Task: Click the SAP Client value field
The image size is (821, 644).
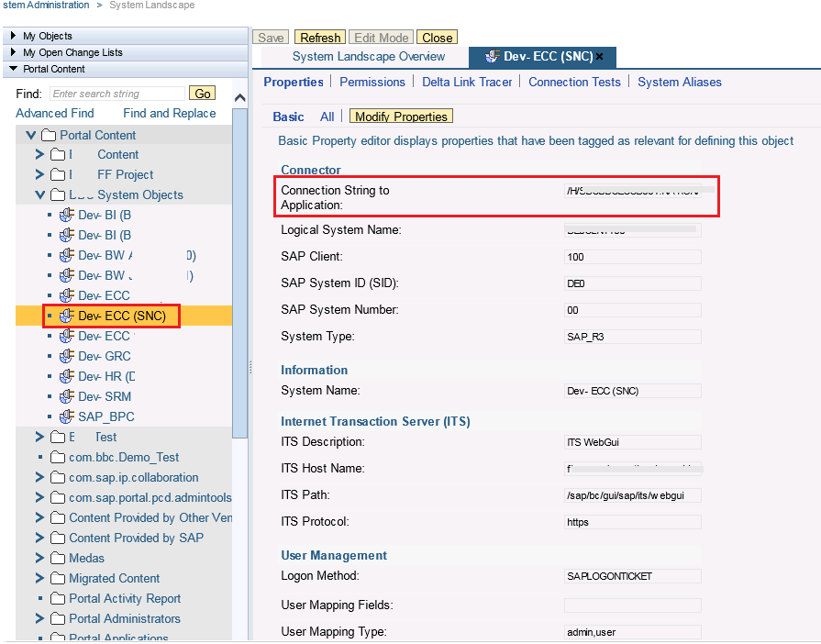Action: [x=632, y=257]
